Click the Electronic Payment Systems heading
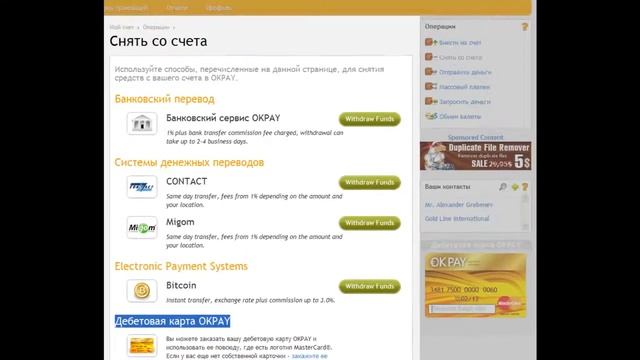 pos(181,266)
